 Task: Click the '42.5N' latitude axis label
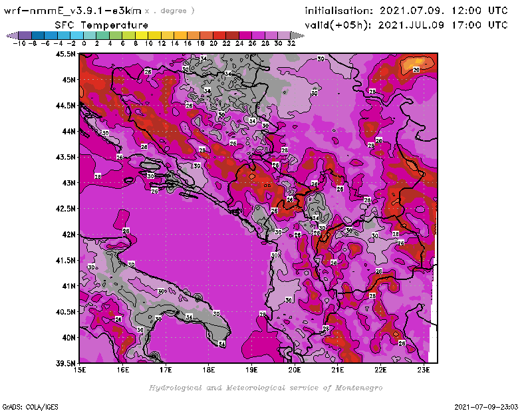tap(65, 209)
